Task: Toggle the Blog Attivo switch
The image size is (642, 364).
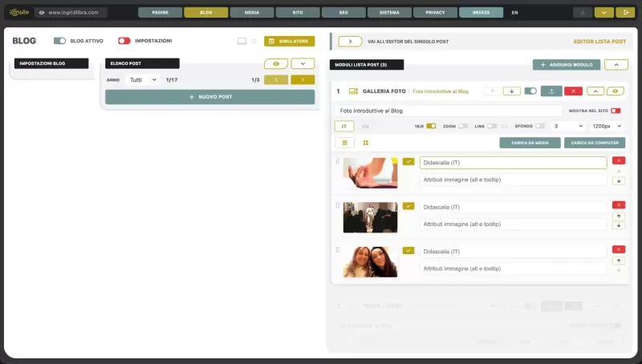Action: tap(59, 41)
